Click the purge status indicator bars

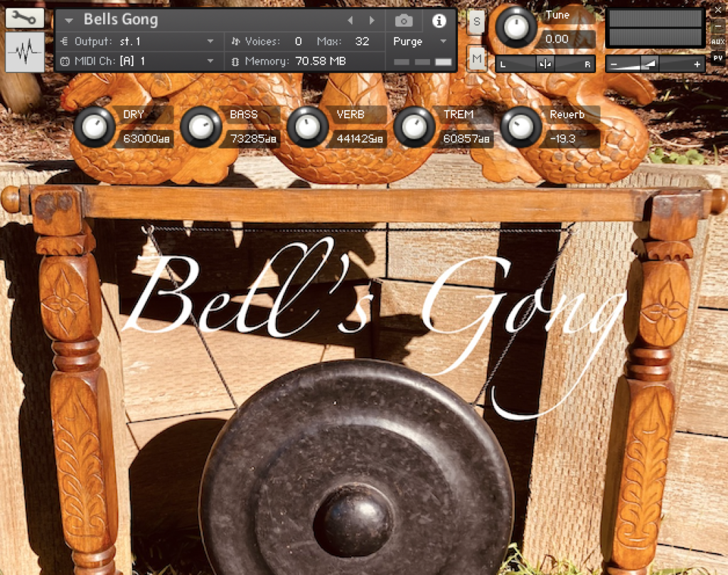point(422,62)
